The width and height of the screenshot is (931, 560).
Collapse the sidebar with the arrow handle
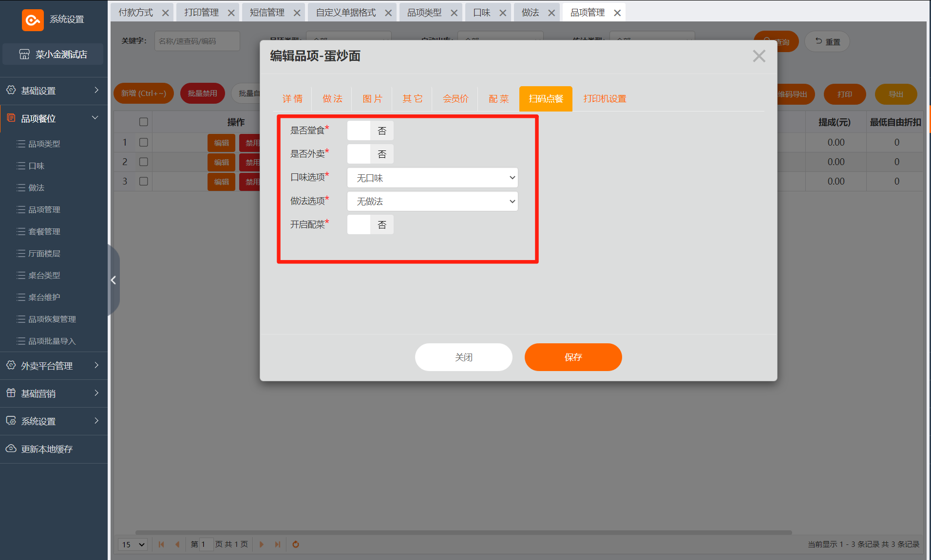pyautogui.click(x=113, y=280)
